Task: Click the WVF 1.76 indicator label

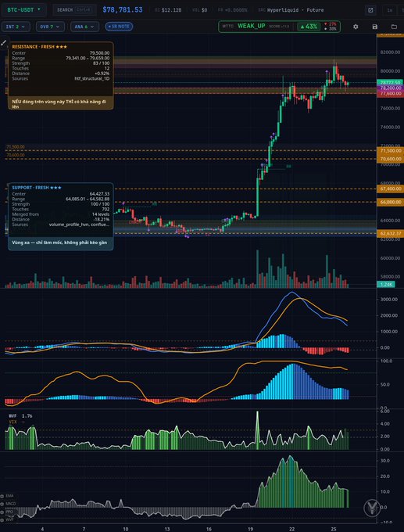Action: tap(20, 415)
